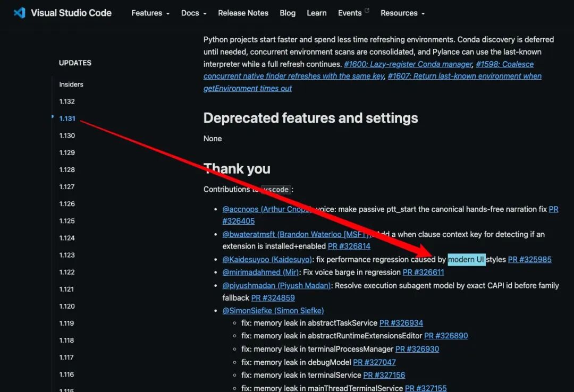Click the UPDATES sidebar heading
Screen dimensions: 574x392
[75, 63]
